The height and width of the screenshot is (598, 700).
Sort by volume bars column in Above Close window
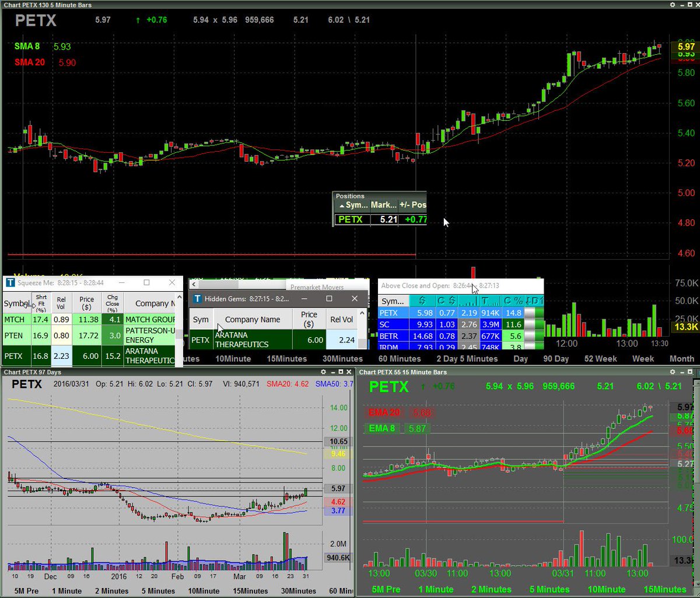click(468, 301)
